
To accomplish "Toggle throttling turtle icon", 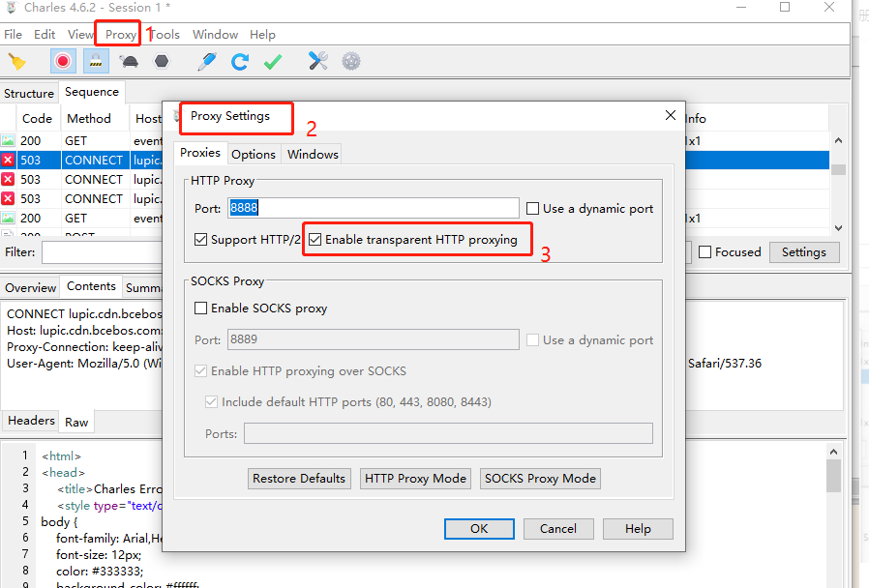I will point(129,62).
